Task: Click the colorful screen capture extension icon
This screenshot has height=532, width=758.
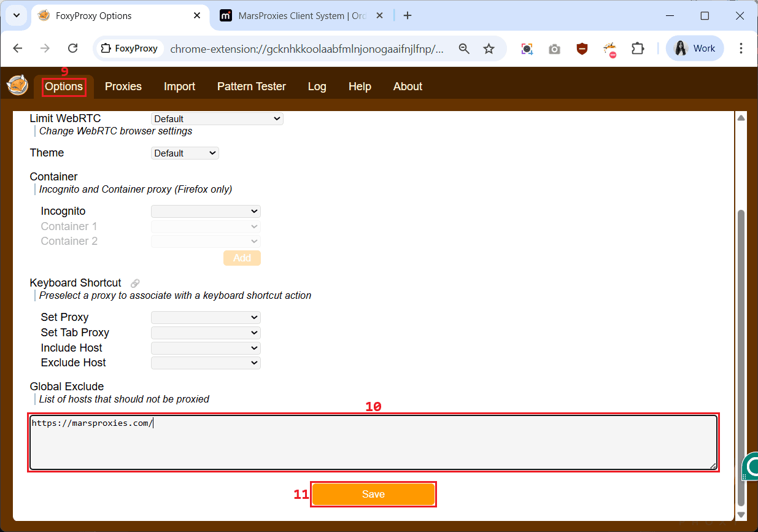Action: [527, 49]
